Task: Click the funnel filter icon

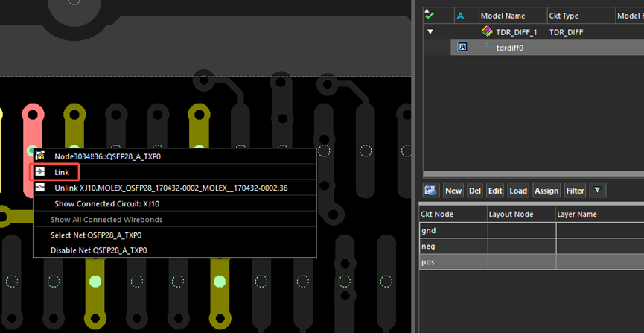Action: click(598, 191)
